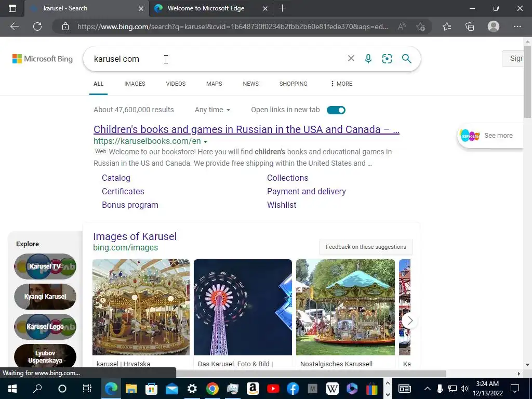
Task: Open the Favorites list icon
Action: point(447,26)
